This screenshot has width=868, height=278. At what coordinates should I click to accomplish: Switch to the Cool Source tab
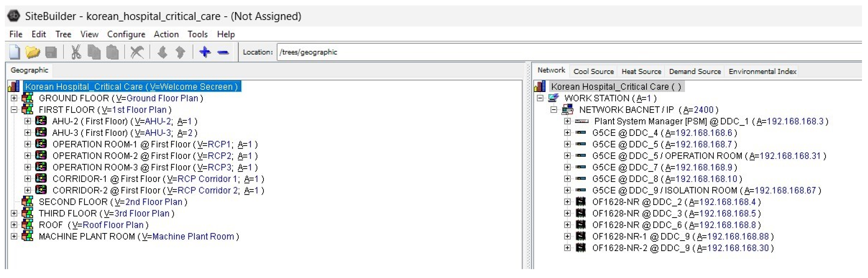click(594, 72)
